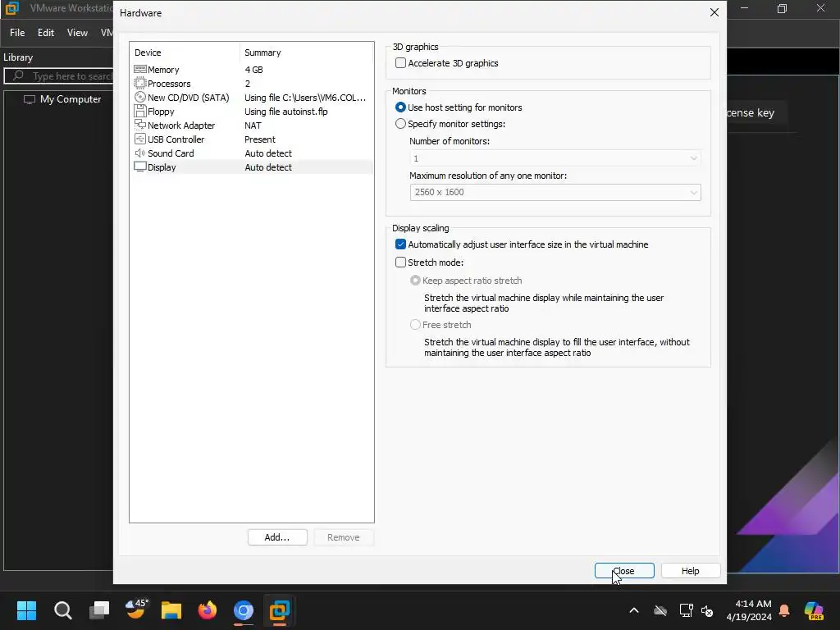Open the File menu
This screenshot has height=630, width=840.
point(17,33)
